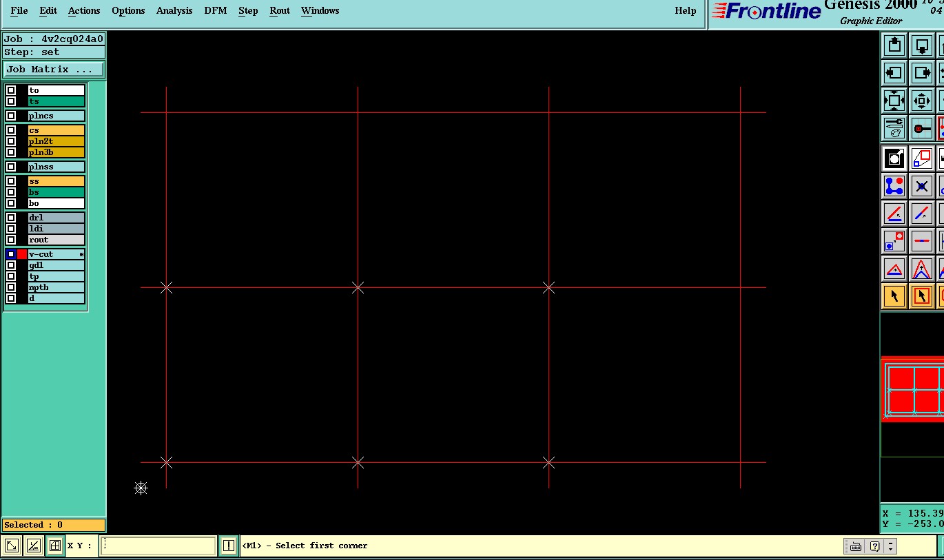Click the exclamation mark icon
This screenshot has width=944, height=560.
point(229,546)
